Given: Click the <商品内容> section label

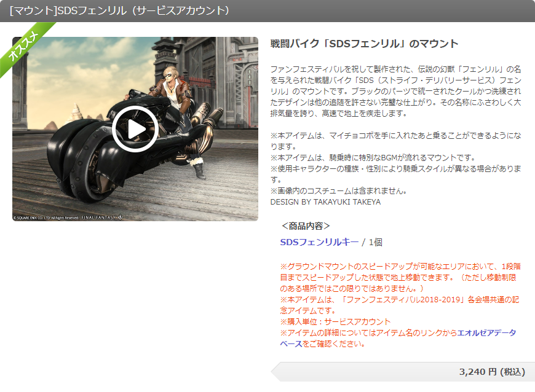Looking at the screenshot, I should point(306,226).
